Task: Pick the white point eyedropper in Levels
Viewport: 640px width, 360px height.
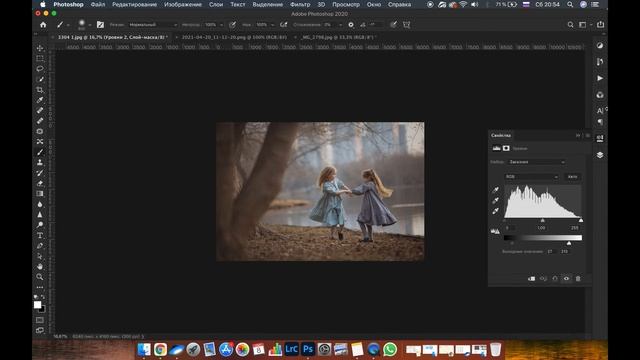Action: coord(496,211)
